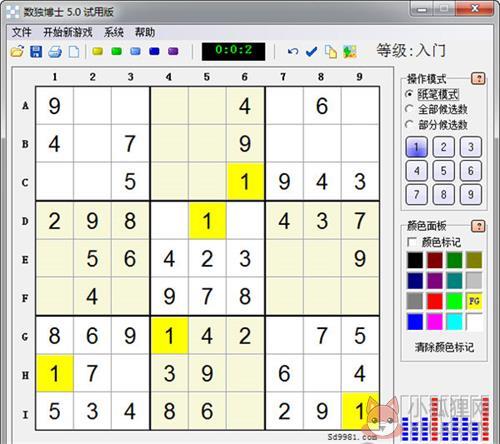Copy the puzzle with the copy icon
Image resolution: width=500 pixels, height=444 pixels.
pos(330,52)
